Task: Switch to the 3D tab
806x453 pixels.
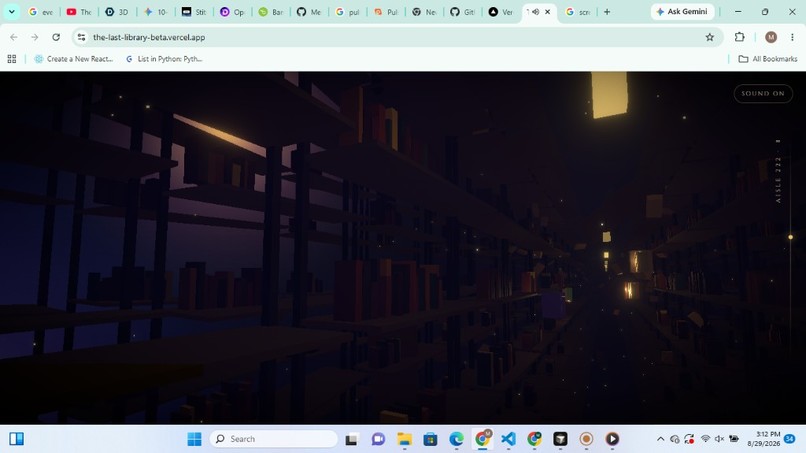Action: click(x=117, y=11)
